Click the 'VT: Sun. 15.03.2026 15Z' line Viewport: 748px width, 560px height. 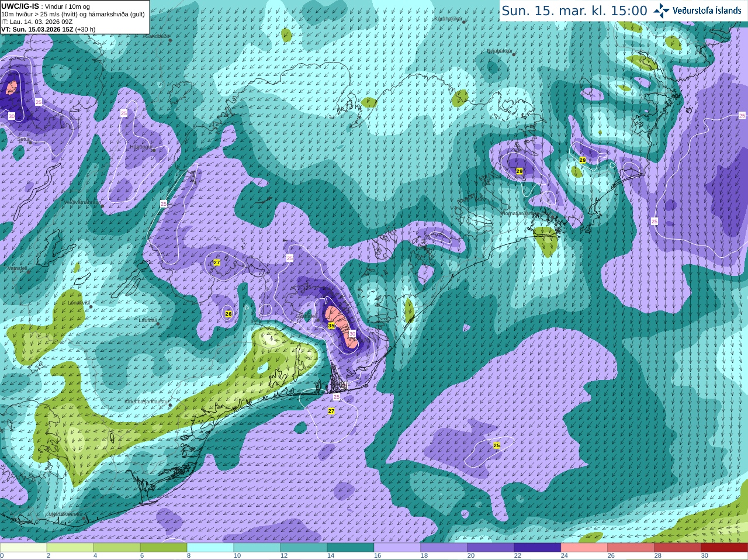click(37, 29)
